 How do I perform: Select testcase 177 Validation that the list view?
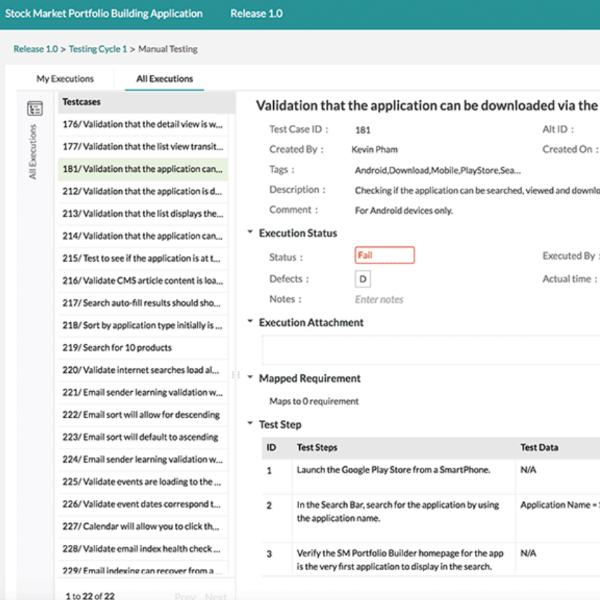143,147
